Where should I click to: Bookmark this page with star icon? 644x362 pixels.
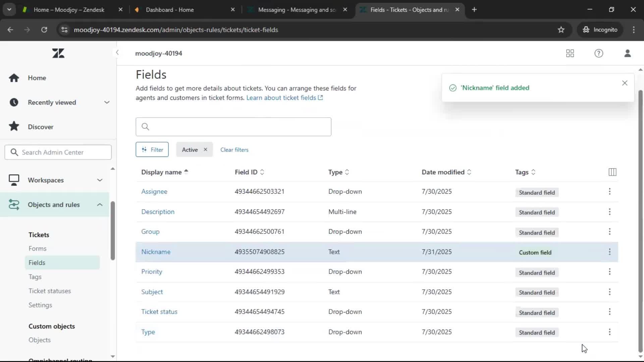point(561,30)
